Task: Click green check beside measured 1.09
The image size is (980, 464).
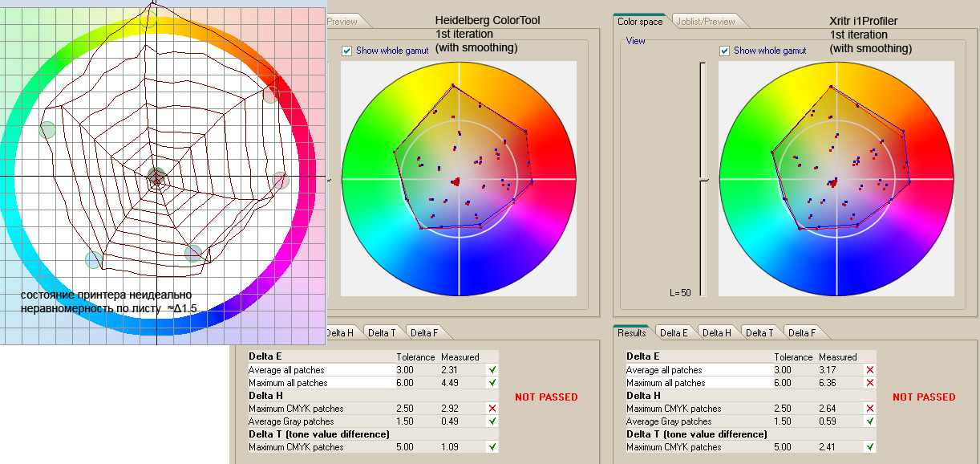Action: (492, 447)
